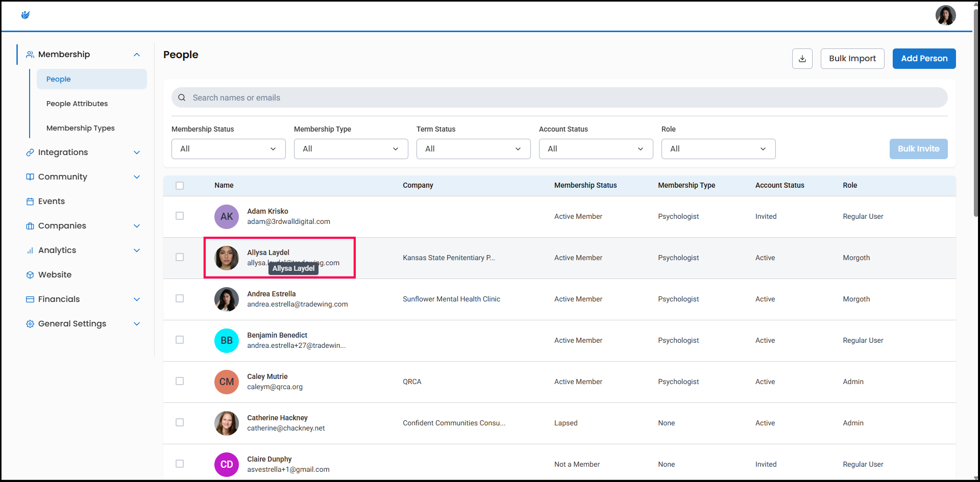The width and height of the screenshot is (980, 482).
Task: Click the Tradewing logo in top-left
Action: click(26, 15)
